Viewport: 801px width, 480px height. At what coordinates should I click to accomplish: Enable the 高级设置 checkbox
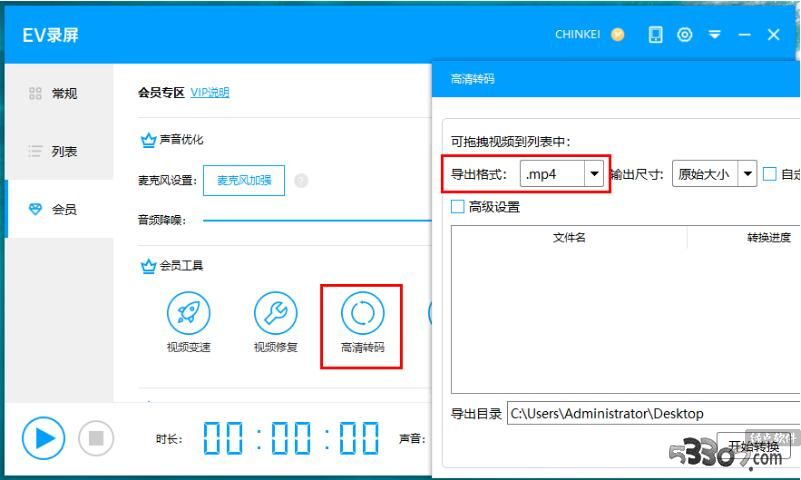point(458,207)
